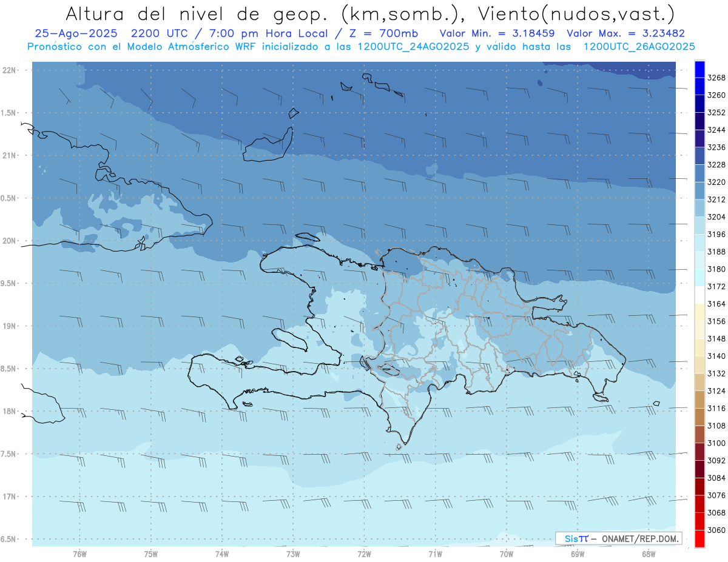728x562 pixels.
Task: Click the "ONAMET/REP.DOM." credit label
Action: (x=641, y=538)
